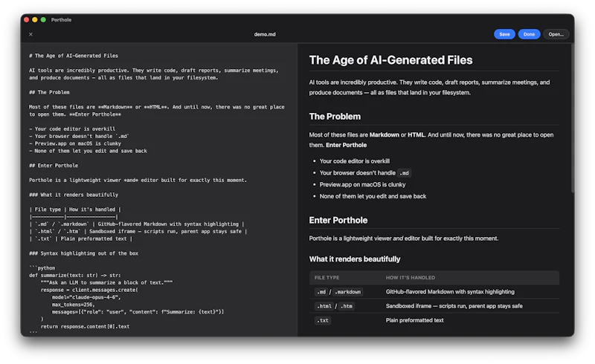Viewport: 595px width, 364px height.
Task: Click the Porthole window title
Action: click(61, 20)
